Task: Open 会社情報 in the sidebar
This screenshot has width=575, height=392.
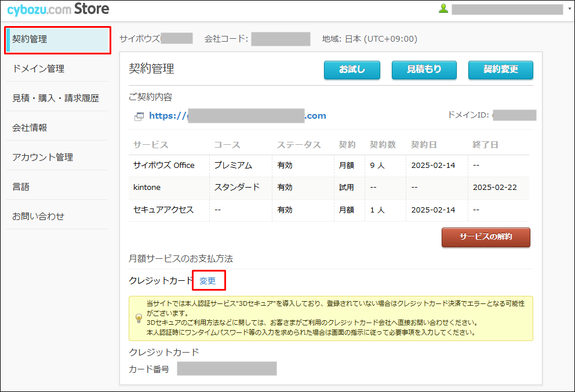Action: pyautogui.click(x=57, y=128)
